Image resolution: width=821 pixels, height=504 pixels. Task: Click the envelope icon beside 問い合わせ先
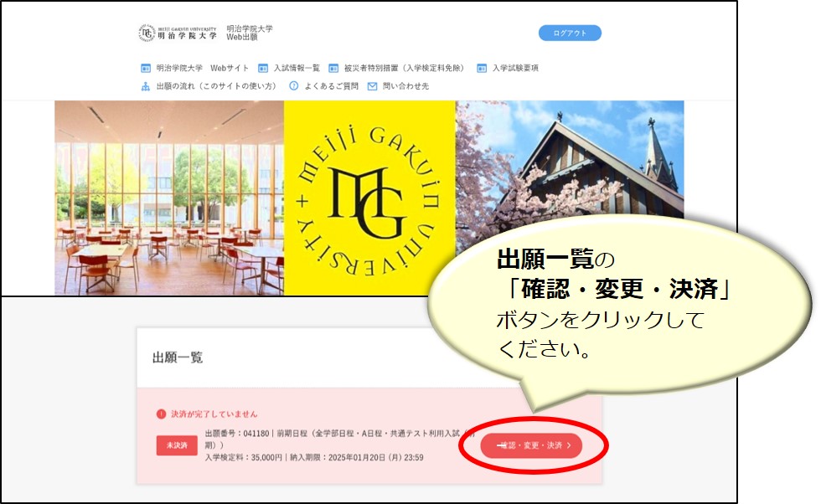[x=372, y=86]
